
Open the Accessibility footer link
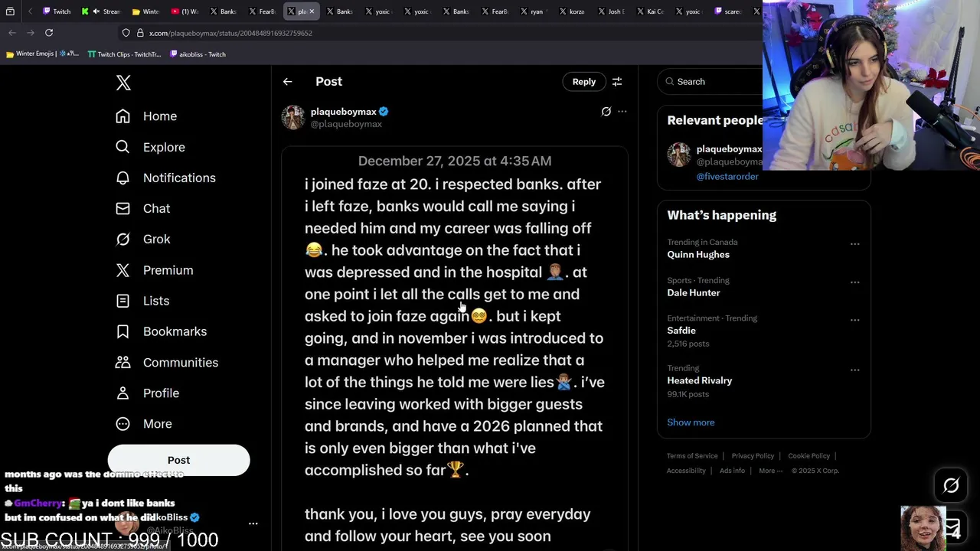[686, 471]
